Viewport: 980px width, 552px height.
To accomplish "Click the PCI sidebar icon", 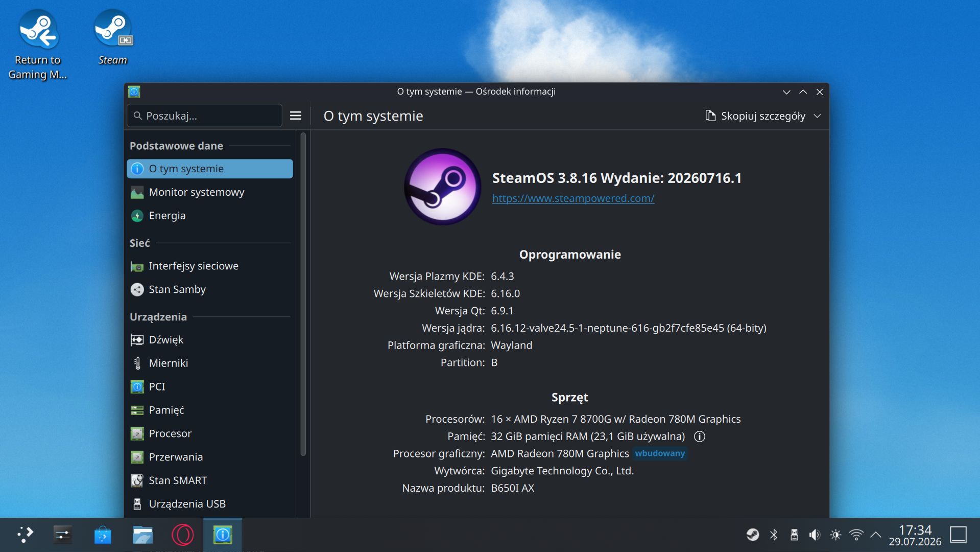I will [x=137, y=386].
